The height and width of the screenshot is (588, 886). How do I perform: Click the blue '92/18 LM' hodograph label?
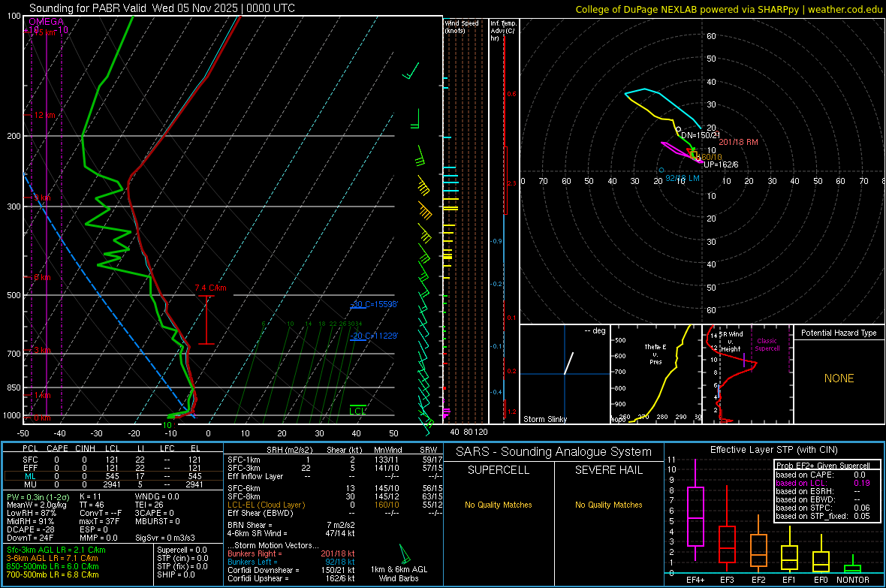(682, 178)
